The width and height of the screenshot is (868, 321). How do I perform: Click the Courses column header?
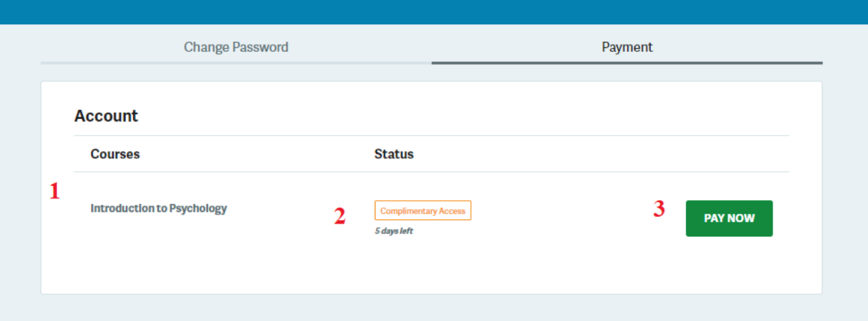(115, 154)
